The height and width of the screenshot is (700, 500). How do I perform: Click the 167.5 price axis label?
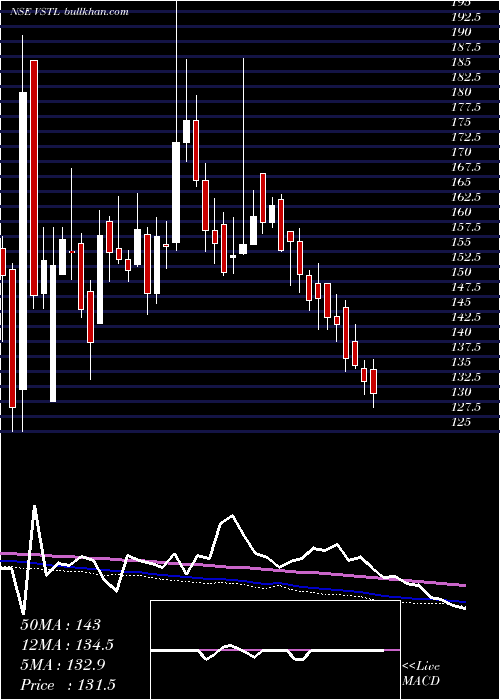[466, 167]
